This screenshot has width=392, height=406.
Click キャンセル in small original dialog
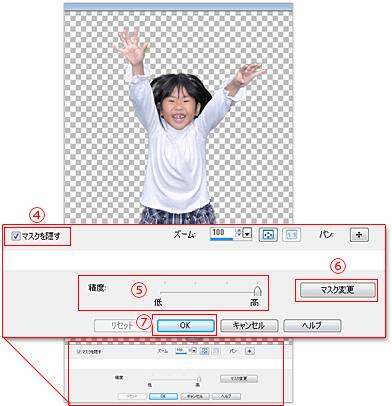click(x=195, y=396)
